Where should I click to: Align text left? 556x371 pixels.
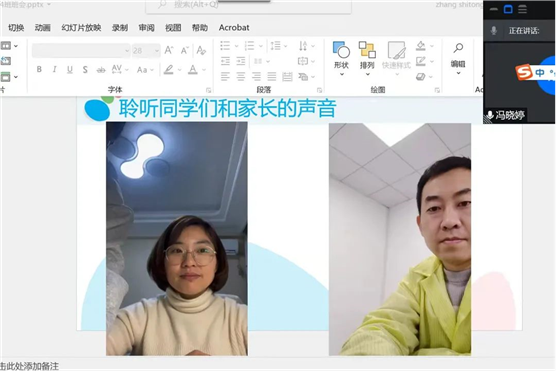tap(225, 77)
